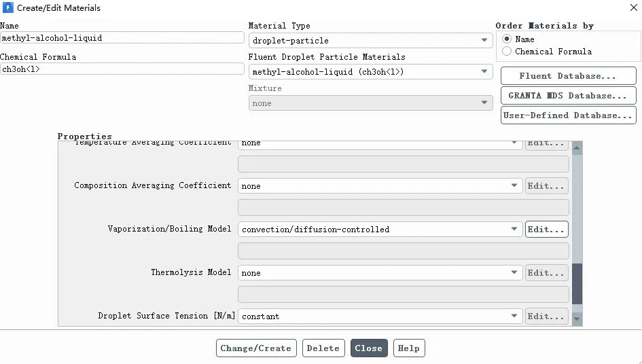Open the Material Type dropdown
This screenshot has height=364, width=642.
pos(370,41)
